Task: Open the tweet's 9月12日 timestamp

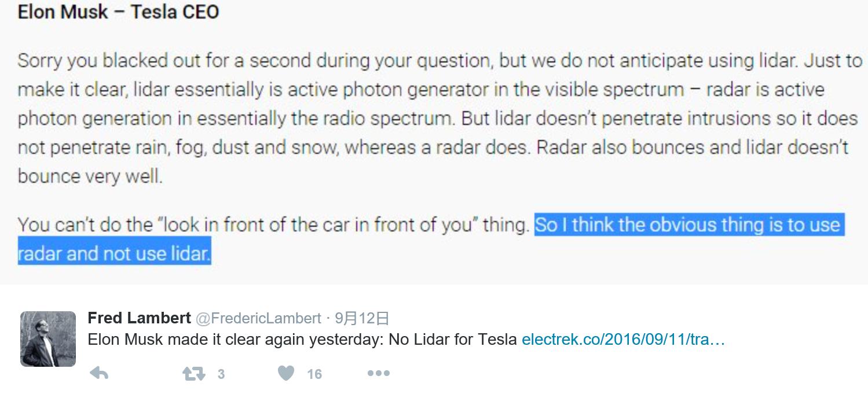Action: pyautogui.click(x=362, y=319)
